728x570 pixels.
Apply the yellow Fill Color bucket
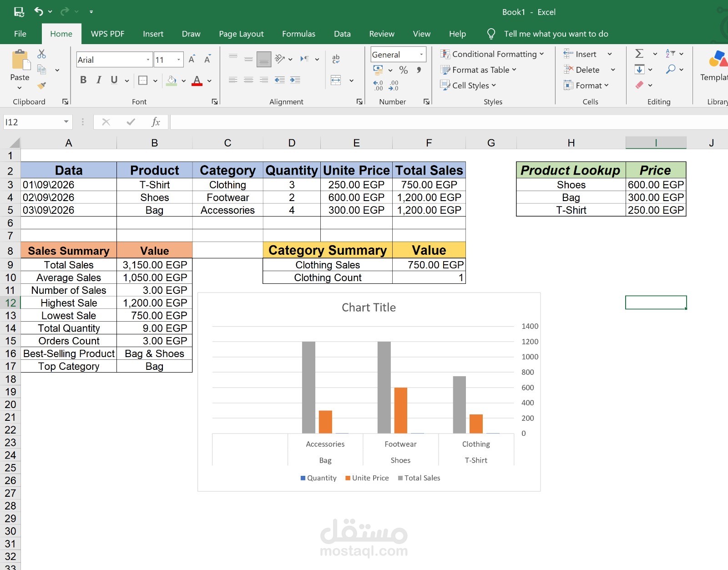point(172,81)
